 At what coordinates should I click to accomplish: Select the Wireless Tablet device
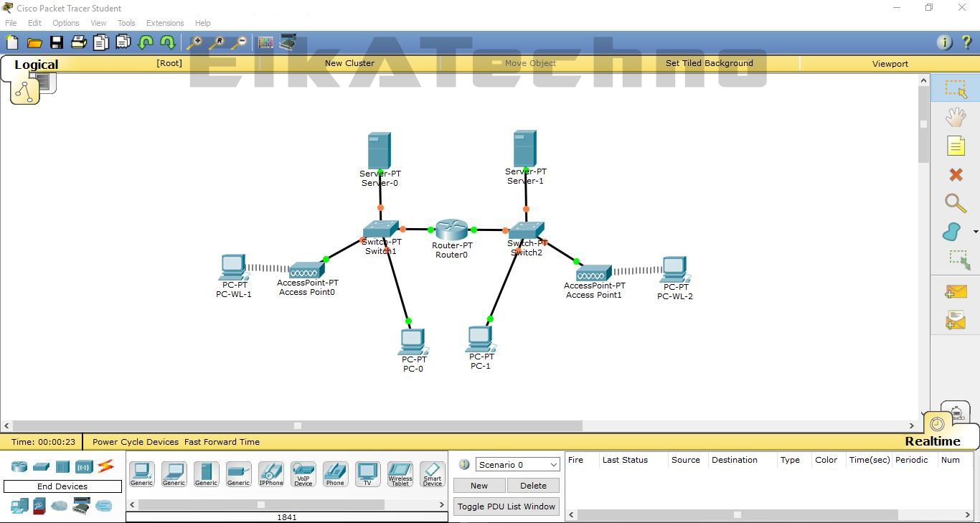400,473
